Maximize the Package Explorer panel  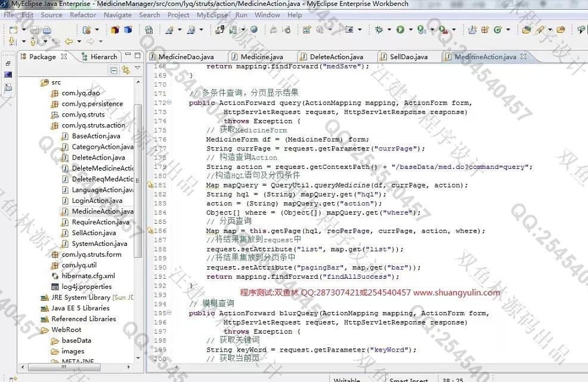click(x=138, y=55)
